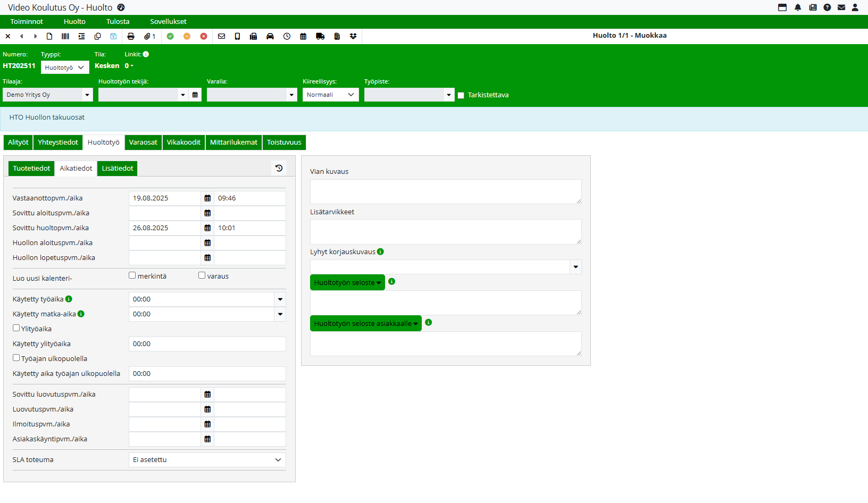Expand the SLA toteuma dropdown
Screen dimensions: 868x503
click(x=207, y=460)
